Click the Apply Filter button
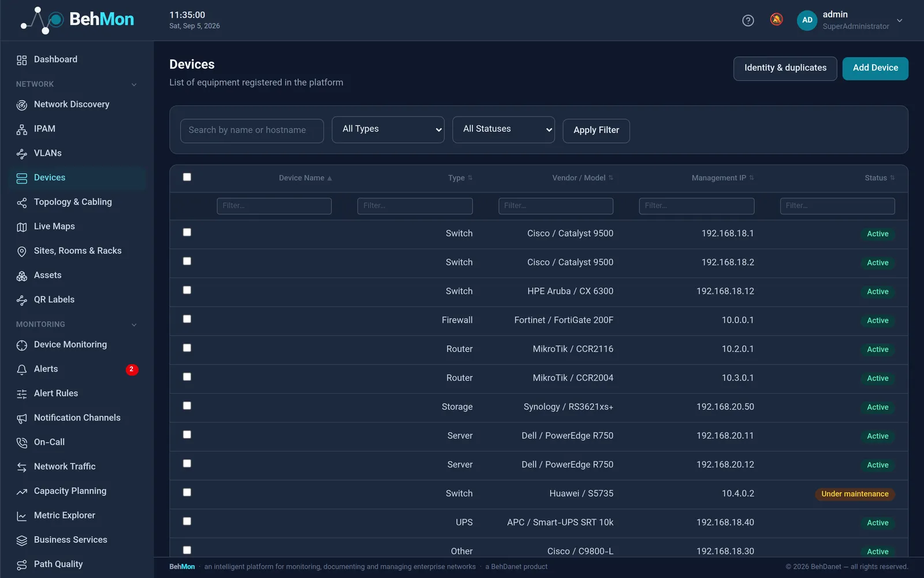Image resolution: width=924 pixels, height=578 pixels. pyautogui.click(x=596, y=131)
